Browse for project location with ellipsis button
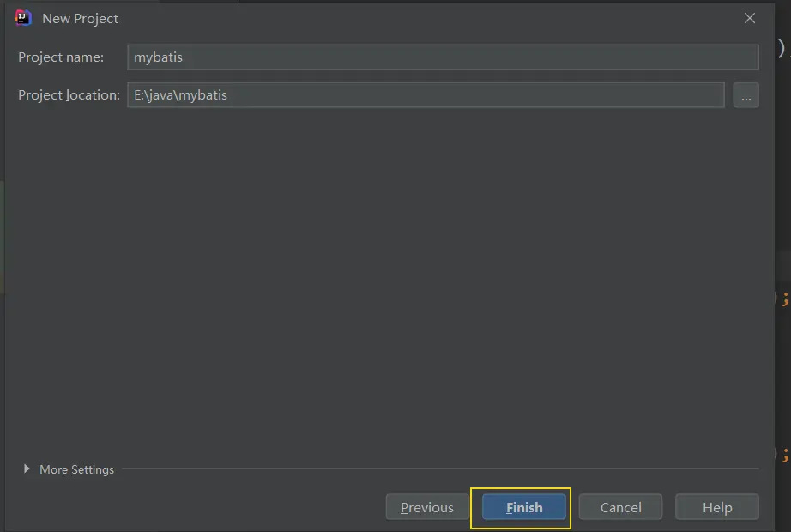 pyautogui.click(x=746, y=95)
